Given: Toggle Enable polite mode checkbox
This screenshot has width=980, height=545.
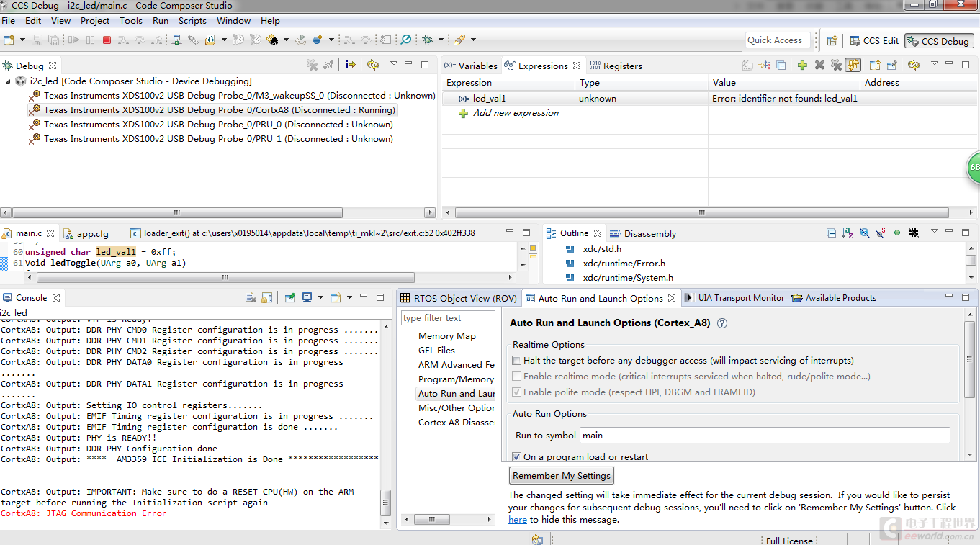Looking at the screenshot, I should (x=517, y=392).
